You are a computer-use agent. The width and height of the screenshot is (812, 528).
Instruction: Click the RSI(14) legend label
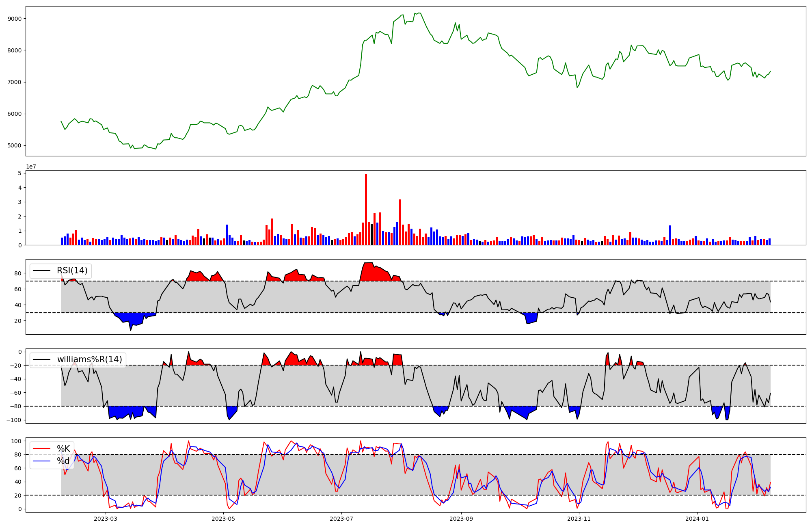tap(72, 270)
